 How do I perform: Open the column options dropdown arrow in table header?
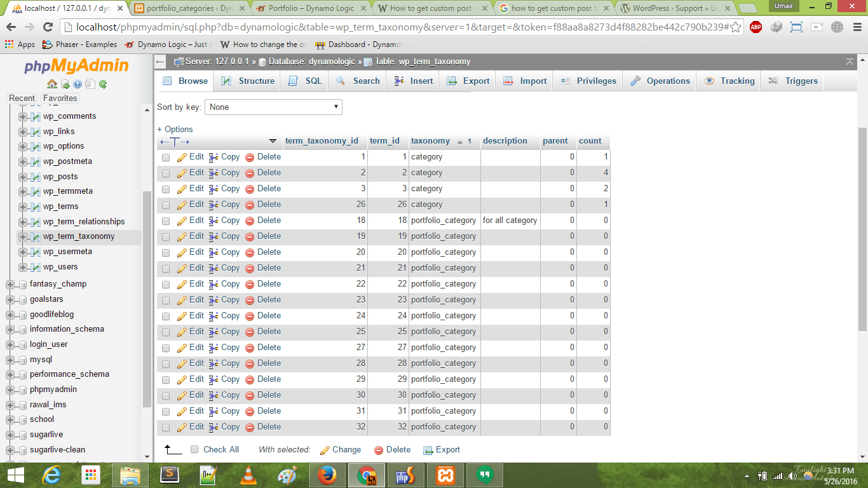pos(273,141)
